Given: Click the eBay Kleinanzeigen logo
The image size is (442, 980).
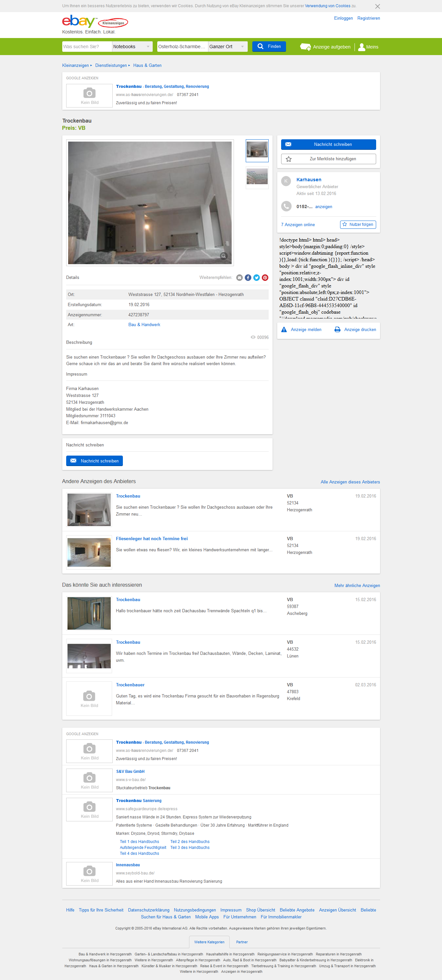Looking at the screenshot, I should tap(95, 22).
